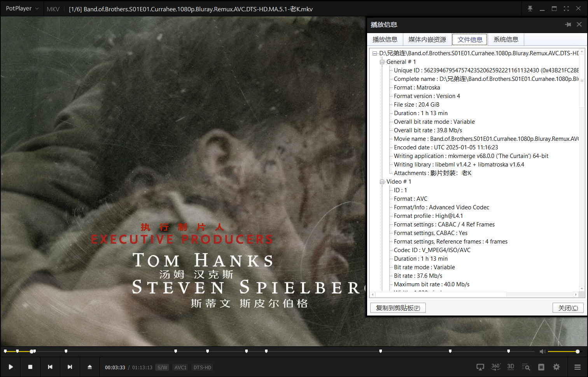Collapse the root file path node

pyautogui.click(x=374, y=53)
